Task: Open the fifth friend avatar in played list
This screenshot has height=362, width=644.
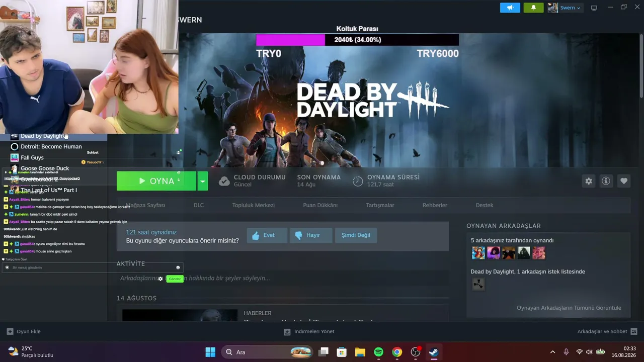Action: point(539,253)
